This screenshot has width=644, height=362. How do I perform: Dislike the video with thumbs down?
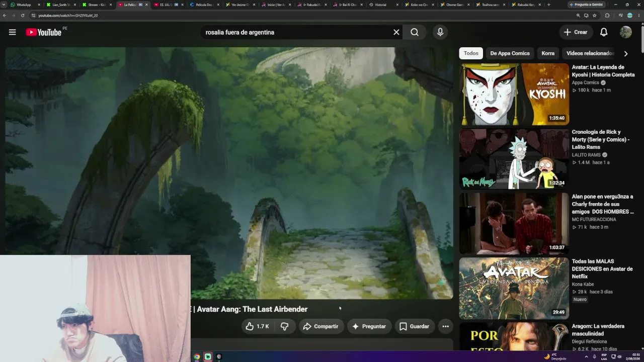(284, 326)
